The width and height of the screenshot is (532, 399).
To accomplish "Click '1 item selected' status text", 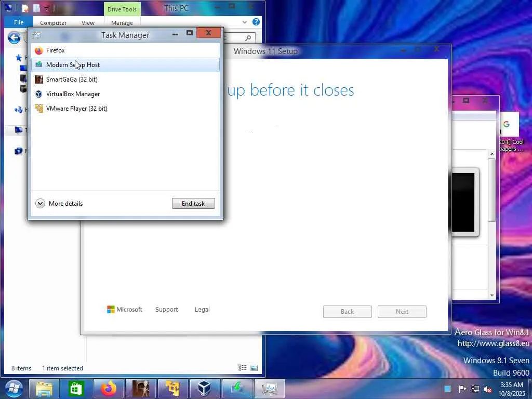I will pos(62,368).
